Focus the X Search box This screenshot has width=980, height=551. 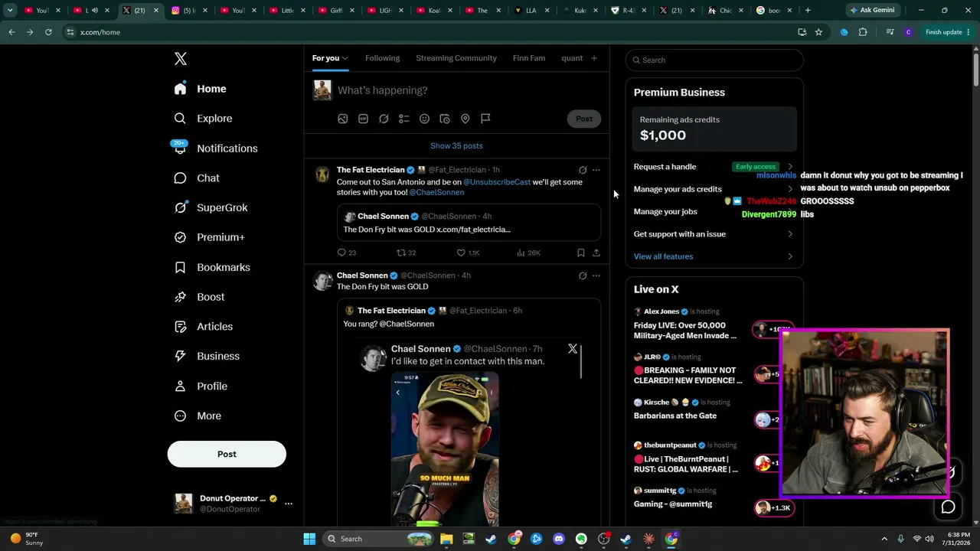point(714,60)
